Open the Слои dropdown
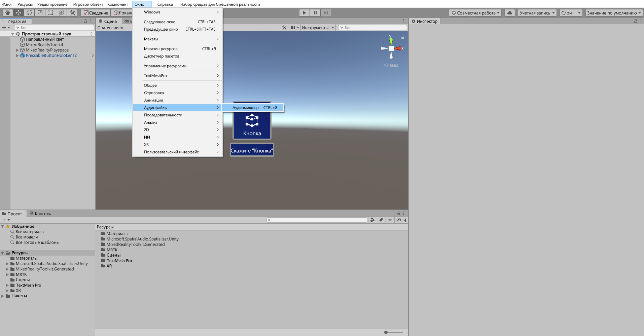This screenshot has width=644, height=336. tap(571, 13)
